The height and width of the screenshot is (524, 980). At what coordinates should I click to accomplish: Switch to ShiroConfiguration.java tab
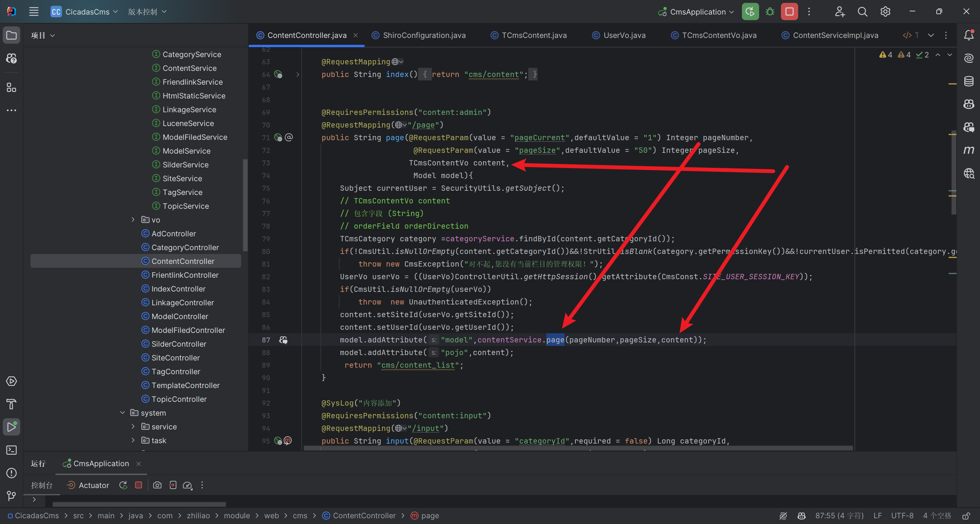(419, 35)
